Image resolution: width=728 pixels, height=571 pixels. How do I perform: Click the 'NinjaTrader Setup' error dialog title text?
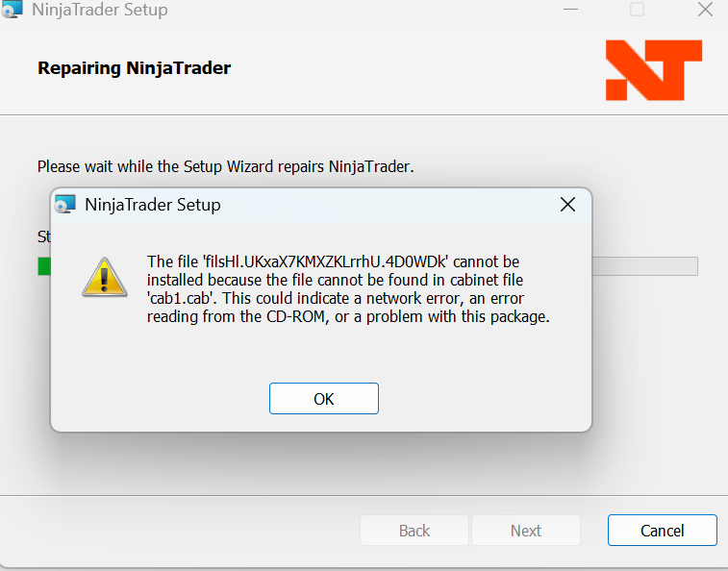(x=153, y=205)
